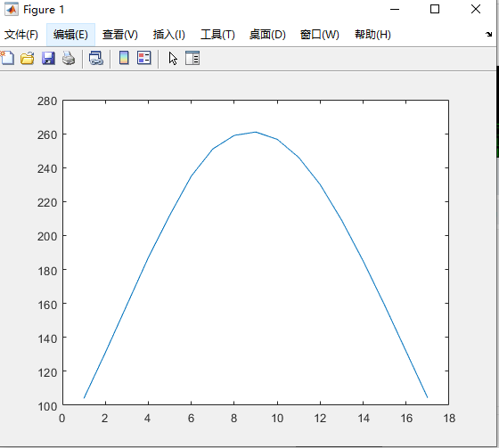Toggle the Insert Legend icon
This screenshot has height=448, width=499.
point(144,58)
